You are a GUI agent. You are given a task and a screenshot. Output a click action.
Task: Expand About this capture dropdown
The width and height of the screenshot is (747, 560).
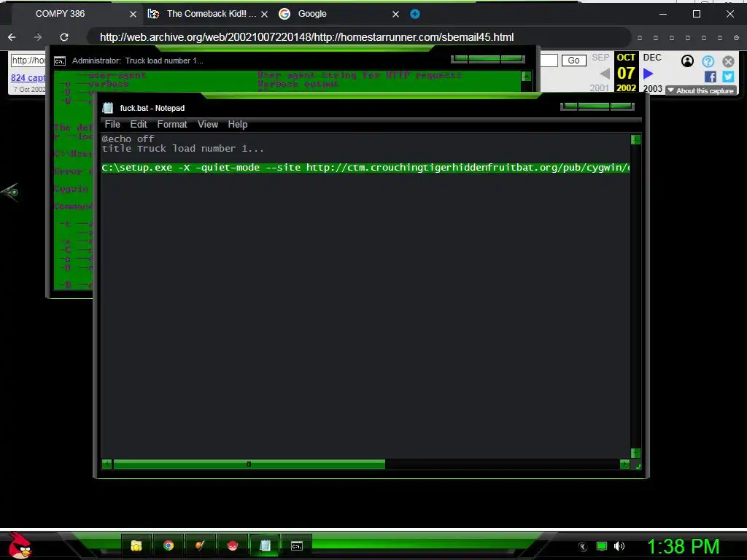[701, 90]
